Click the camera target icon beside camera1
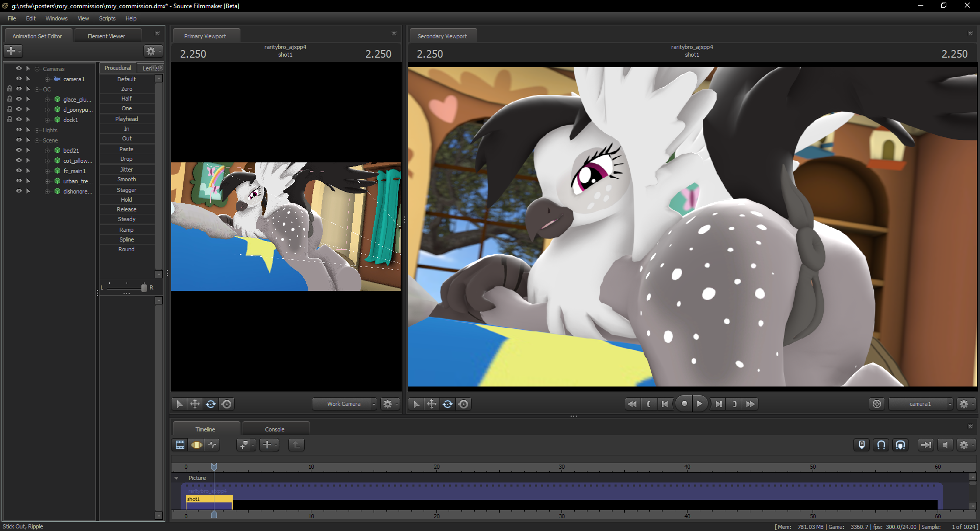 click(877, 404)
